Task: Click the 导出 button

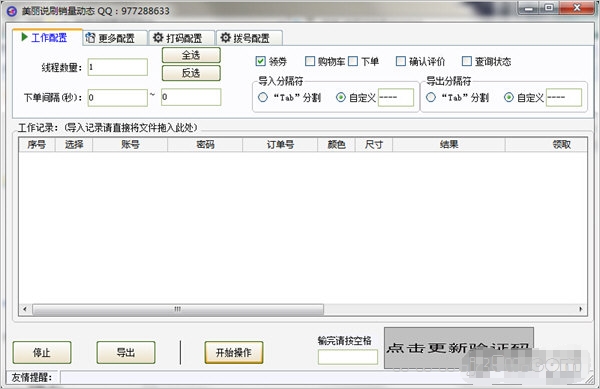Action: [x=126, y=352]
